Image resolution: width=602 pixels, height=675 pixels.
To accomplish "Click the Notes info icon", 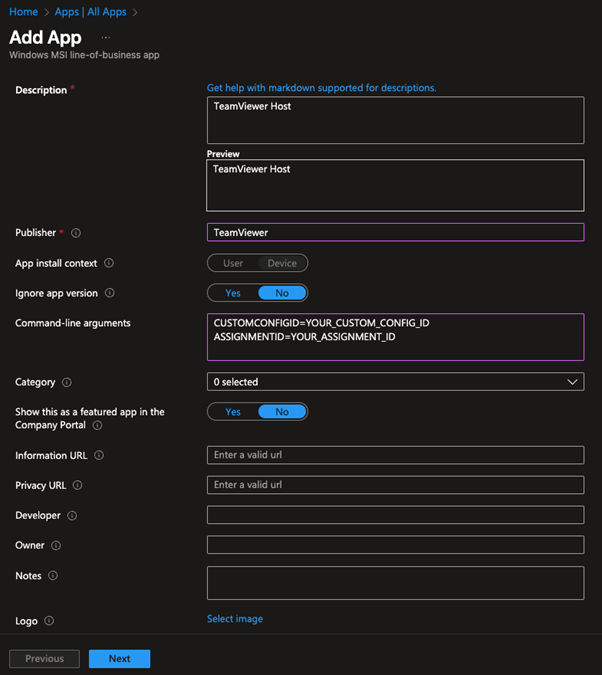I will click(53, 576).
